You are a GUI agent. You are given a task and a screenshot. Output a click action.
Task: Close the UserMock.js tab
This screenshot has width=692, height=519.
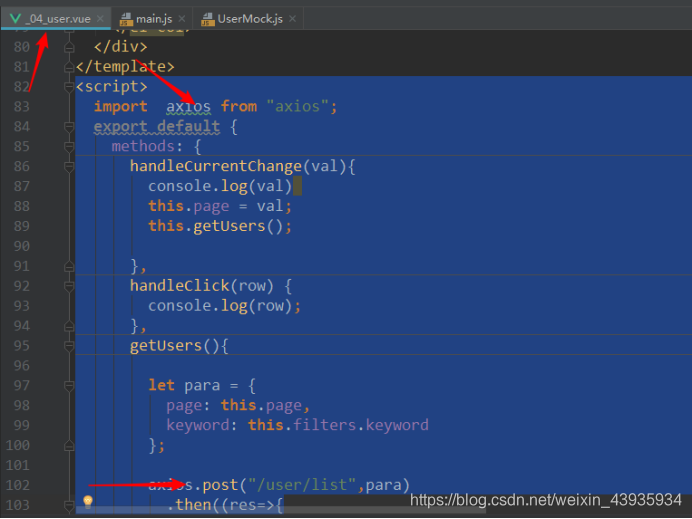[x=292, y=19]
